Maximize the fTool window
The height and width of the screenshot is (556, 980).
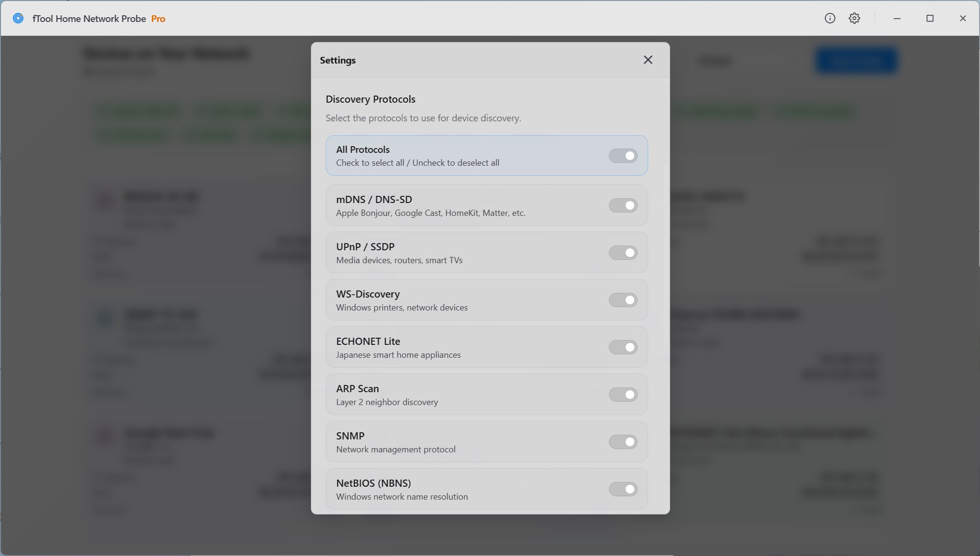click(930, 18)
